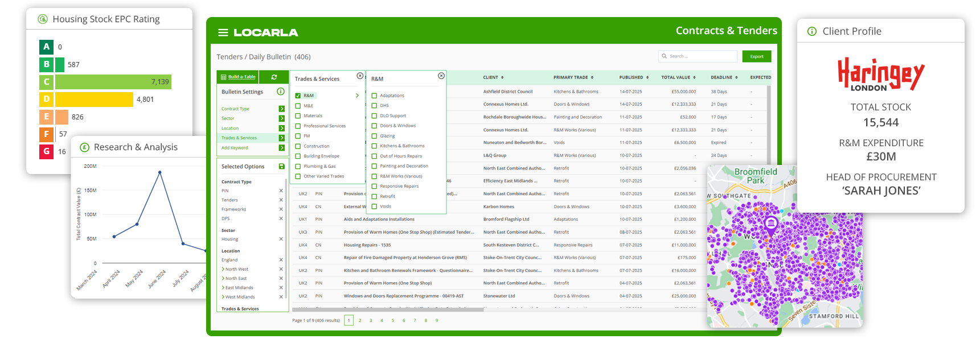Go to results page 3
The image size is (980, 343).
click(371, 320)
